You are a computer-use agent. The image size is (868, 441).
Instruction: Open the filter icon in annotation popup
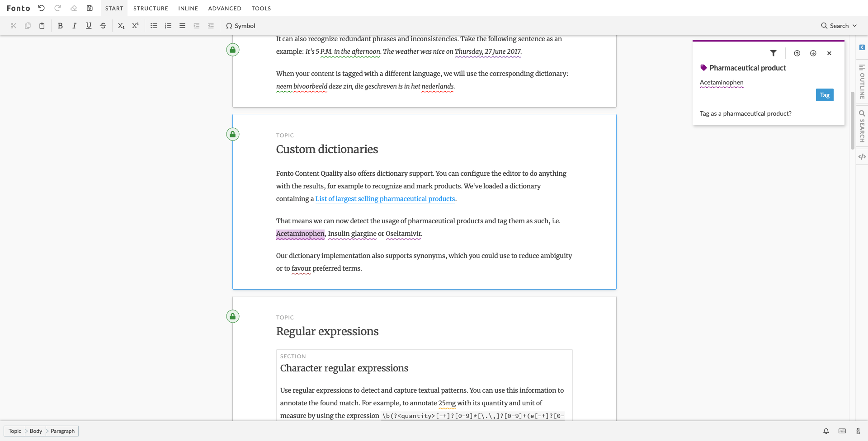tap(774, 53)
